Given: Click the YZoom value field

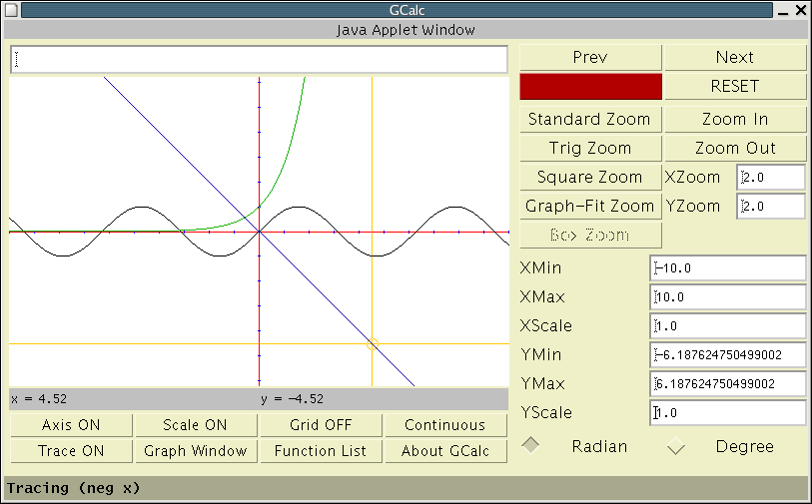Looking at the screenshot, I should 771,207.
